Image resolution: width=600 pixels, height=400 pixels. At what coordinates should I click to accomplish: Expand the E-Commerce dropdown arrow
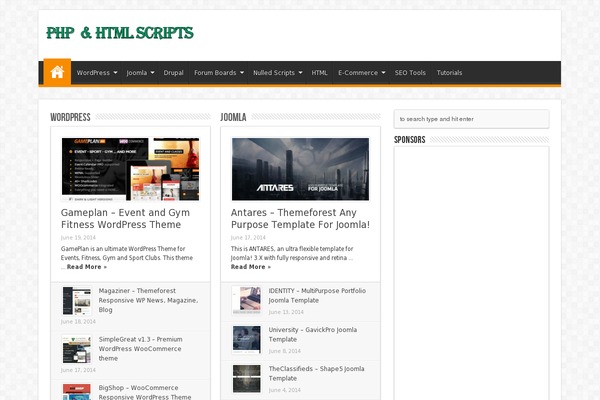pos(383,72)
